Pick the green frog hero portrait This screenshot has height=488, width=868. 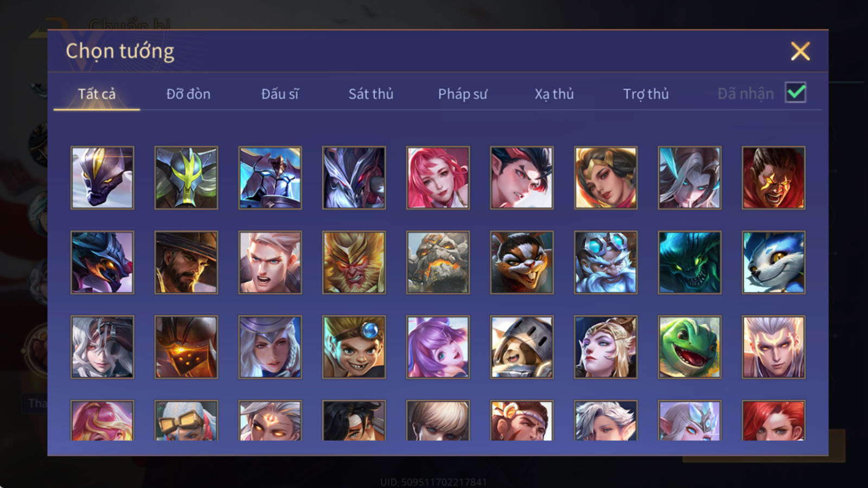pos(690,347)
